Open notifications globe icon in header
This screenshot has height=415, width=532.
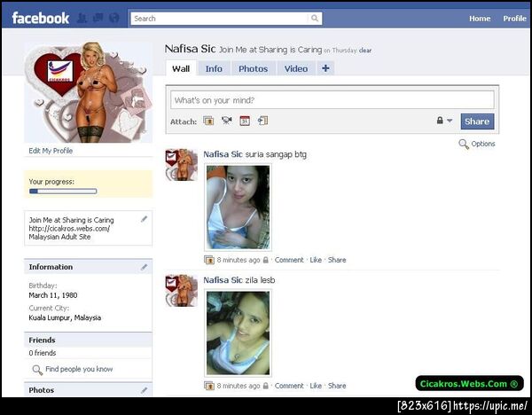tap(114, 18)
